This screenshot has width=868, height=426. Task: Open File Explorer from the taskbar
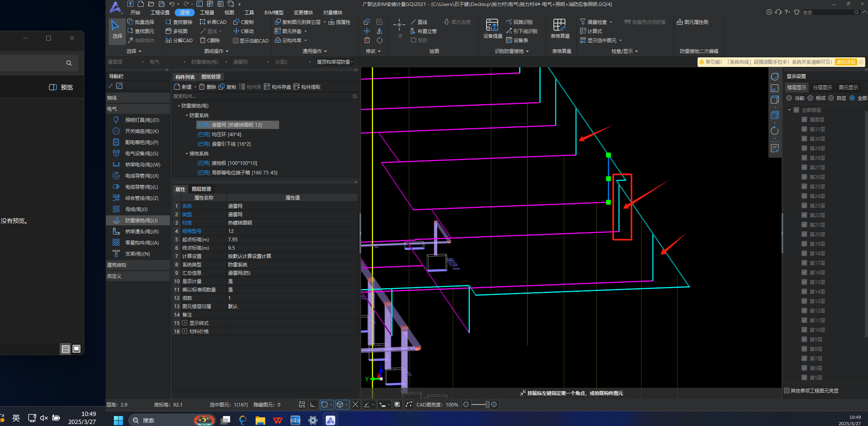click(x=260, y=420)
